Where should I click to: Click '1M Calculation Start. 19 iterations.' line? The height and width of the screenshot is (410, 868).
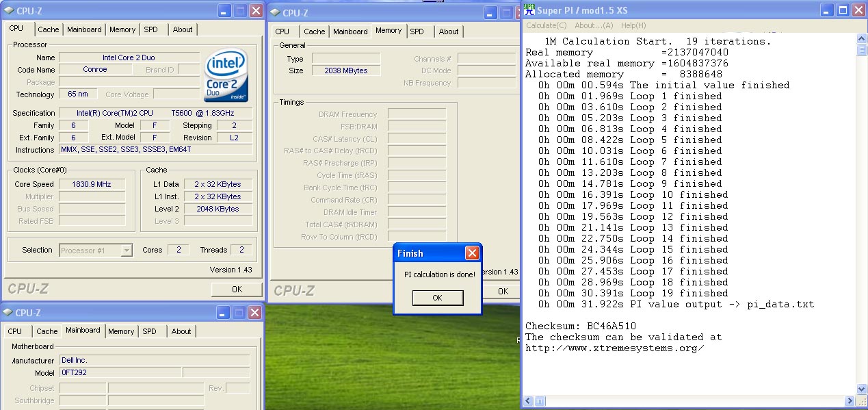pos(658,41)
